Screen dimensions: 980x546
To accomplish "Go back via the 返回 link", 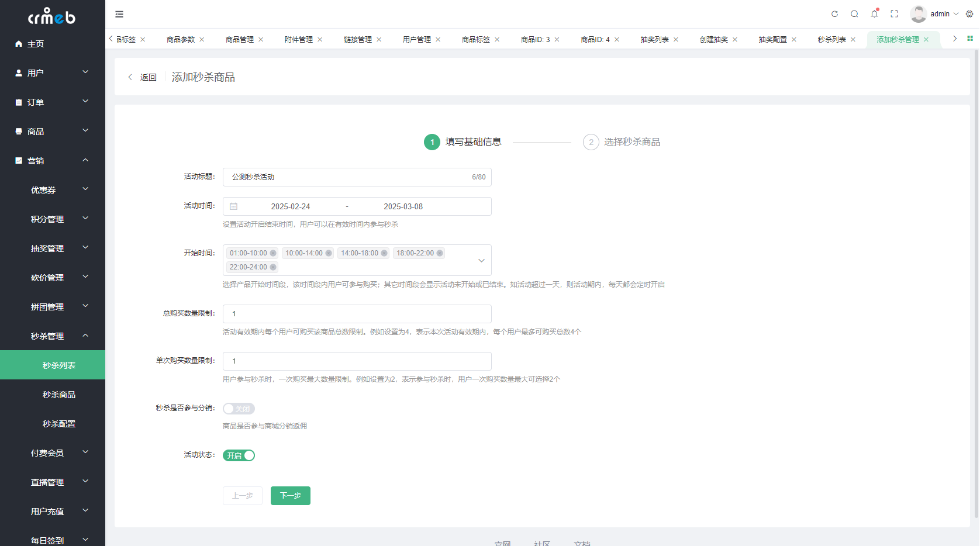I will (143, 77).
